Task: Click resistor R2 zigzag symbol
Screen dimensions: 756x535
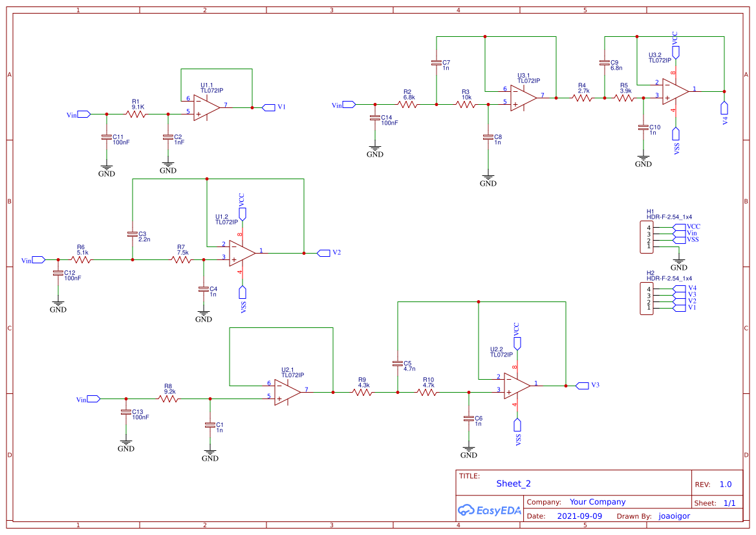Action: (407, 104)
